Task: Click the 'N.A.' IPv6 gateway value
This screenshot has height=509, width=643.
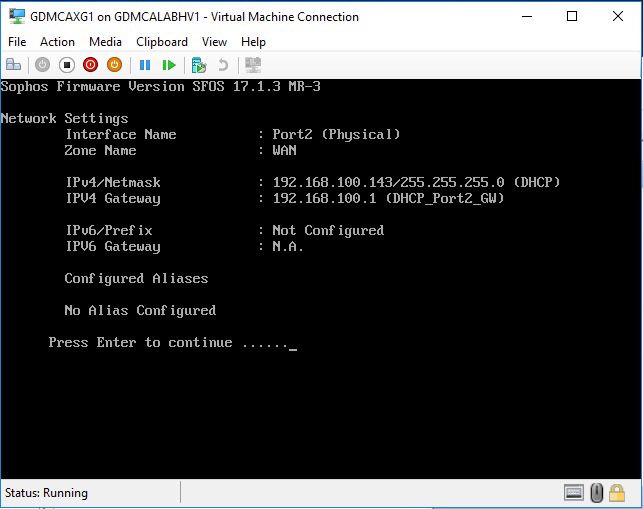Action: pyautogui.click(x=288, y=247)
